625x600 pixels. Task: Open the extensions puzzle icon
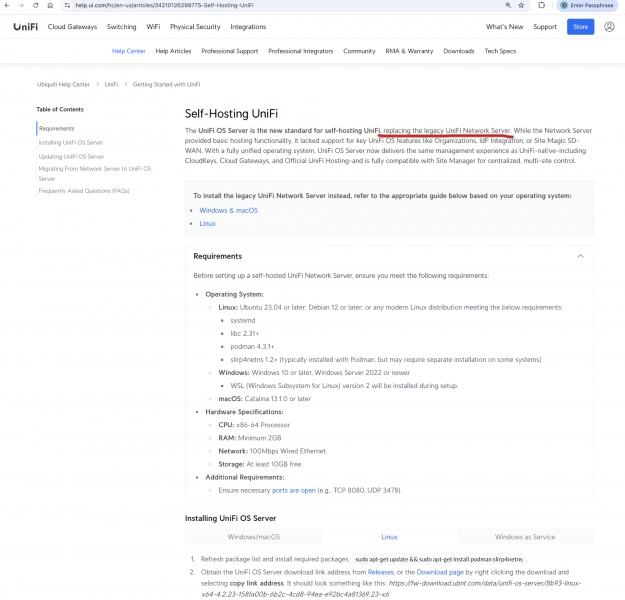[x=541, y=5]
